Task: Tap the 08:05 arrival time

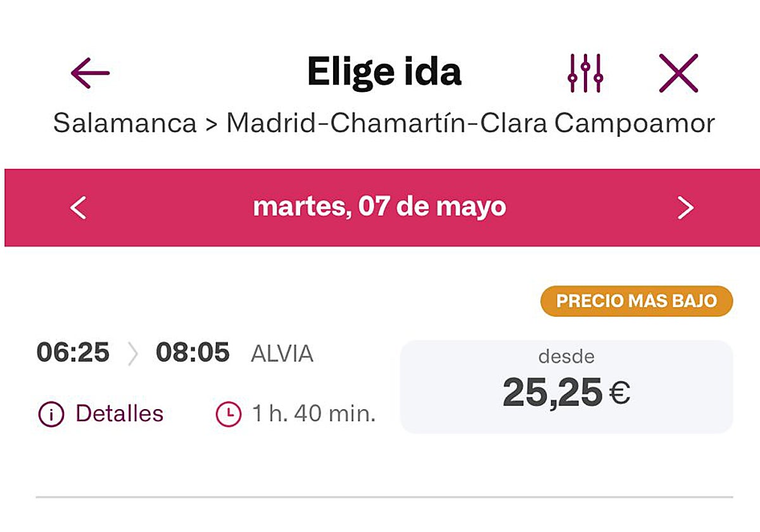Action: [193, 353]
